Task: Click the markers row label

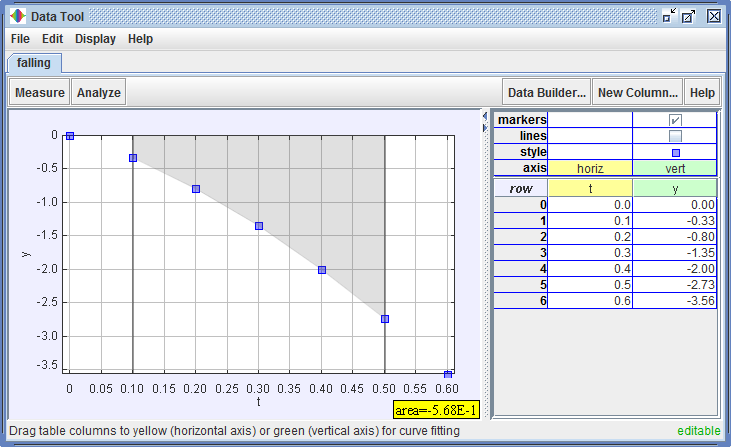Action: click(521, 120)
